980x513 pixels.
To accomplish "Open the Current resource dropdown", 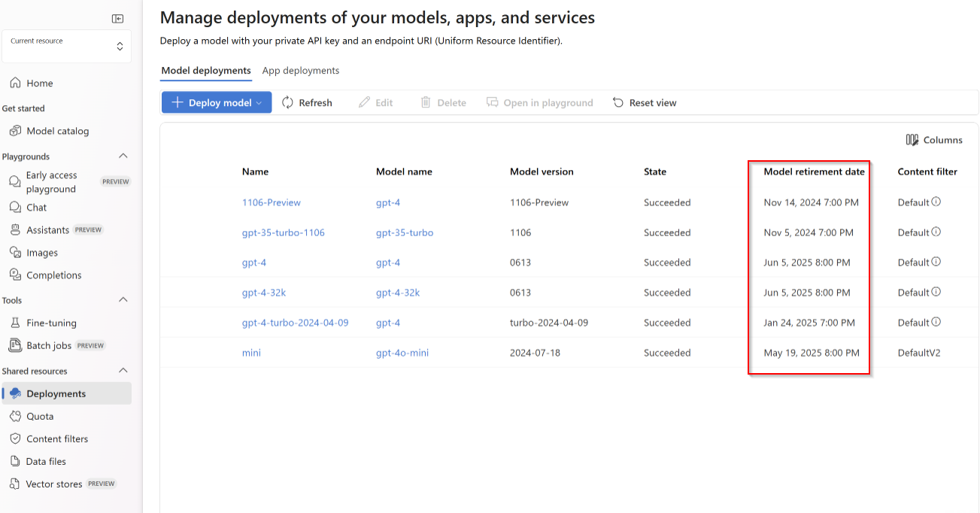I will (66, 47).
